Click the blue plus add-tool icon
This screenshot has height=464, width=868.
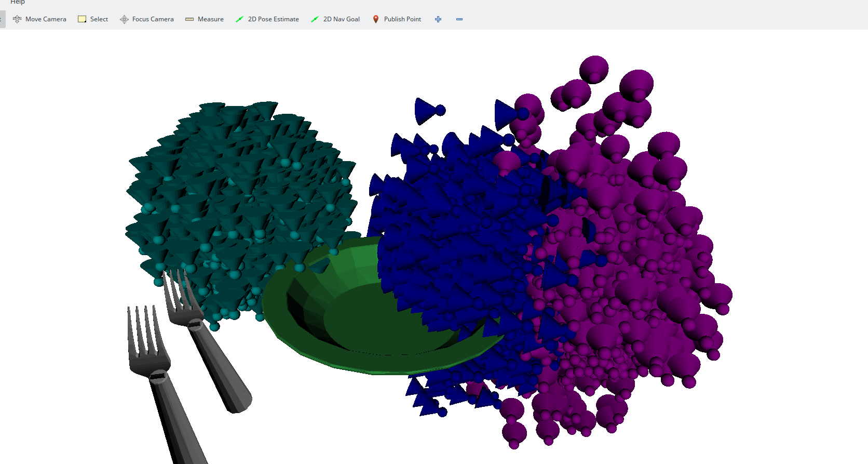[x=438, y=19]
